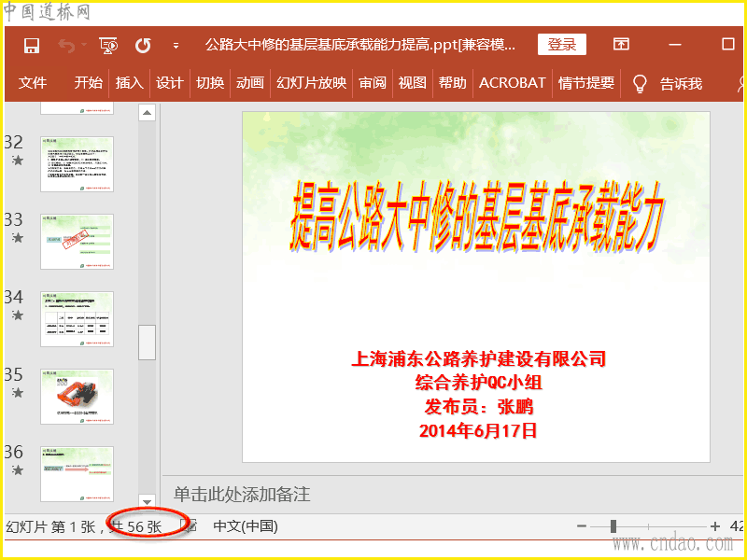Click the Save floppy disk icon

32,45
